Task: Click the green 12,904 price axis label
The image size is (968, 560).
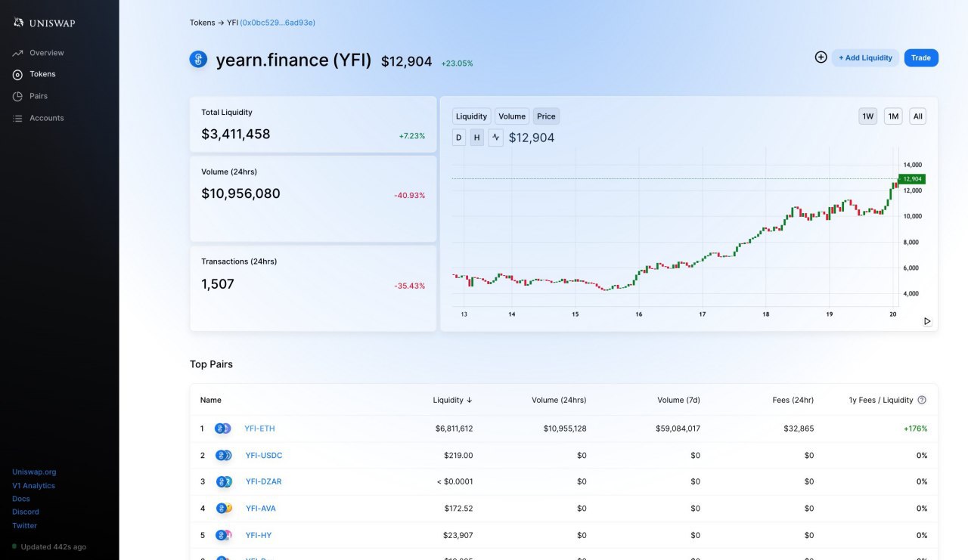Action: (912, 179)
